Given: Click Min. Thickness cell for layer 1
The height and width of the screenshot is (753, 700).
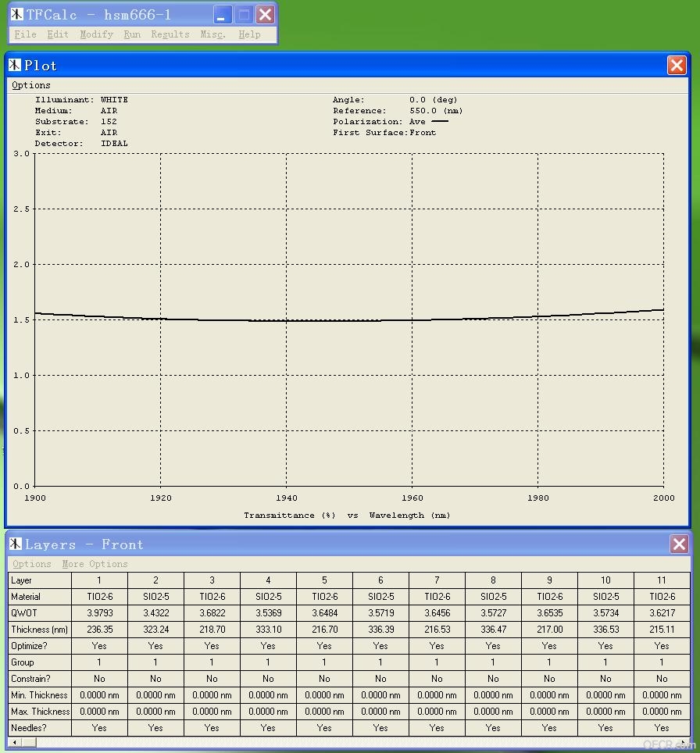Looking at the screenshot, I should 99,695.
